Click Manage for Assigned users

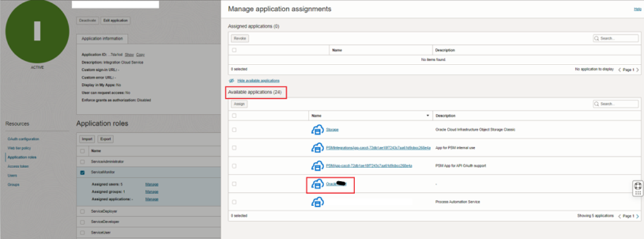[152, 185]
